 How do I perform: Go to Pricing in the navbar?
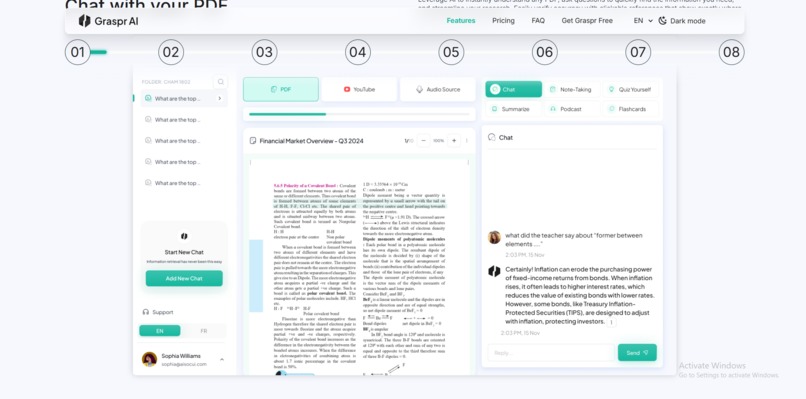pyautogui.click(x=503, y=21)
